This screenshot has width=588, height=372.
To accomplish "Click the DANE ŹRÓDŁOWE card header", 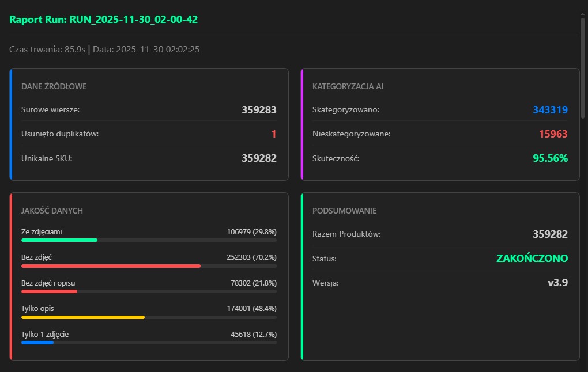I will coord(54,86).
